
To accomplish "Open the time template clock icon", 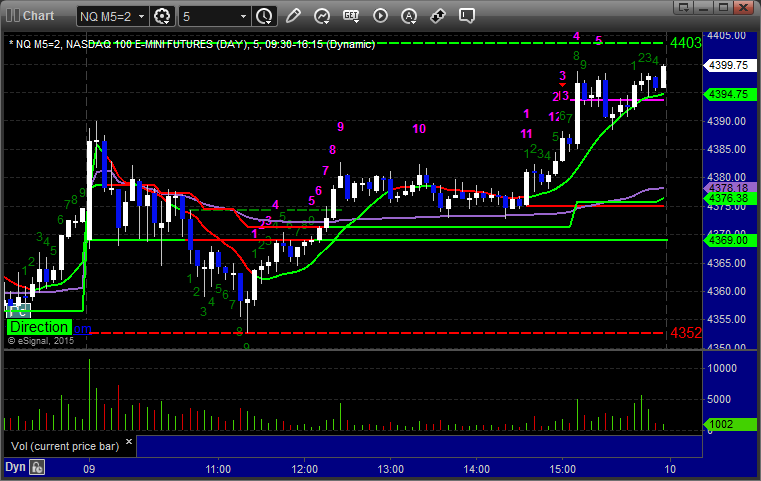I will (265, 17).
